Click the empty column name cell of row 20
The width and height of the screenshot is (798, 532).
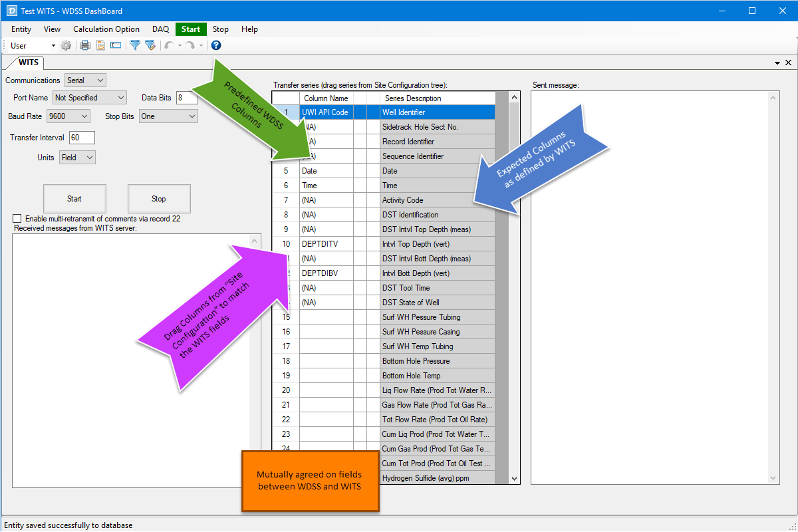click(x=326, y=390)
